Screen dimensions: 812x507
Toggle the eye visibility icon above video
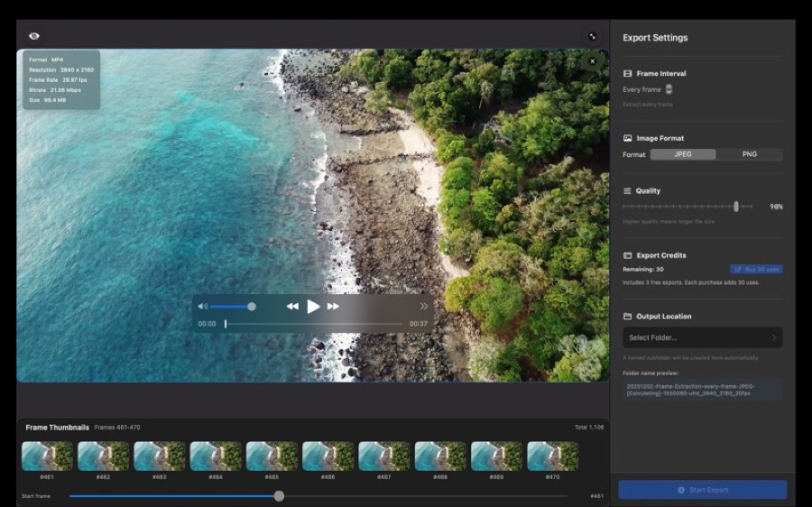coord(34,36)
